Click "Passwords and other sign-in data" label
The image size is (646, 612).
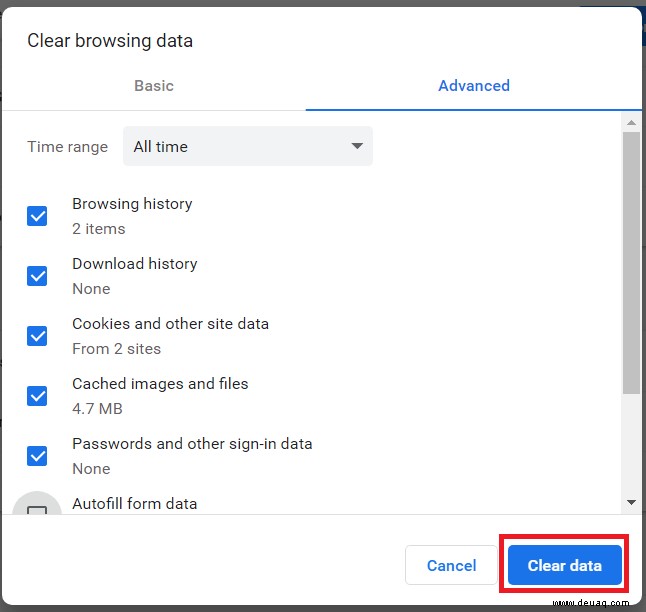(192, 444)
